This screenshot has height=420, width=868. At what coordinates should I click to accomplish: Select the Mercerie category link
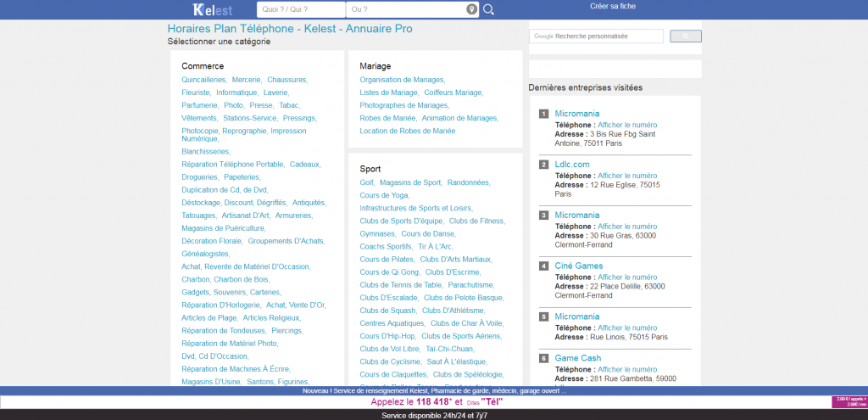(x=247, y=80)
